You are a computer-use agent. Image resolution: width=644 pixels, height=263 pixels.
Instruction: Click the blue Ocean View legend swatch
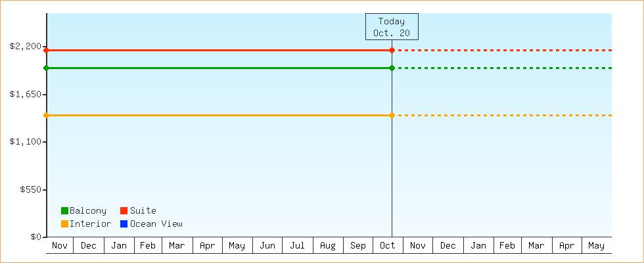pyautogui.click(x=124, y=224)
